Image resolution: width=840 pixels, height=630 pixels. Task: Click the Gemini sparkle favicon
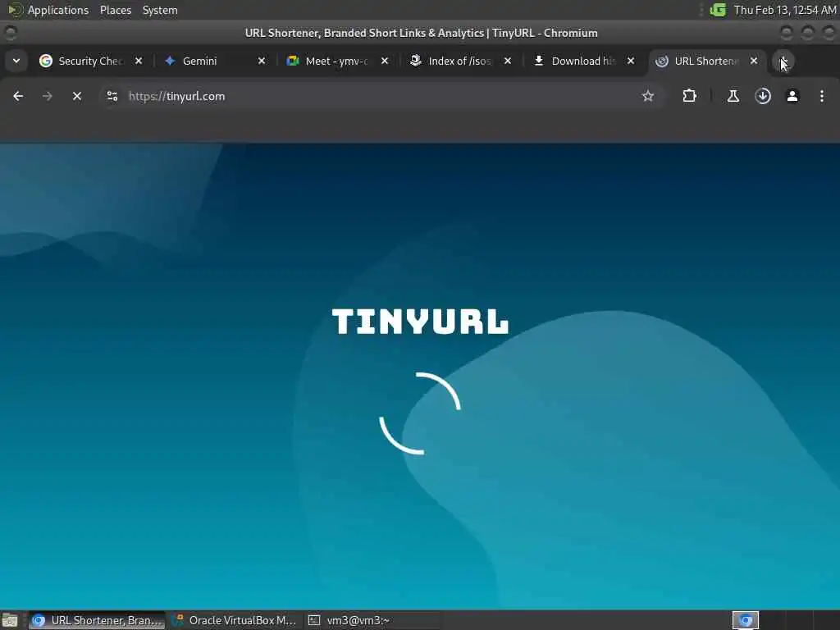[x=170, y=61]
